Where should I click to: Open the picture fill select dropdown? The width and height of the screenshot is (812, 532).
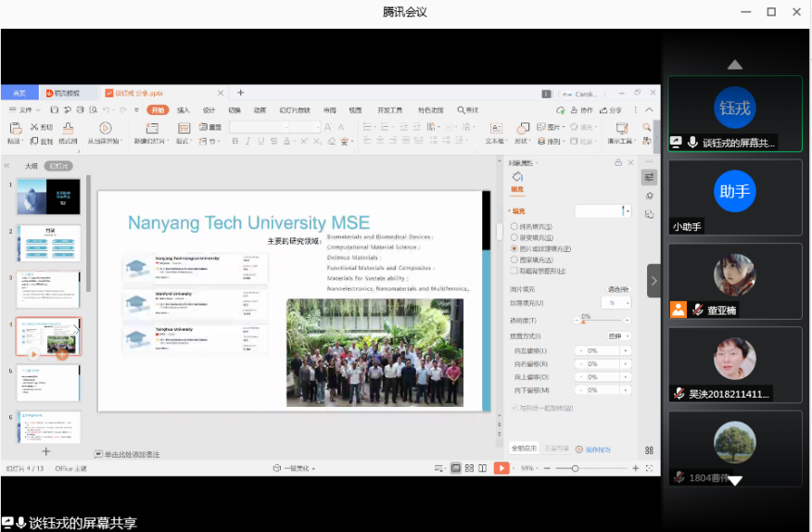pyautogui.click(x=618, y=289)
